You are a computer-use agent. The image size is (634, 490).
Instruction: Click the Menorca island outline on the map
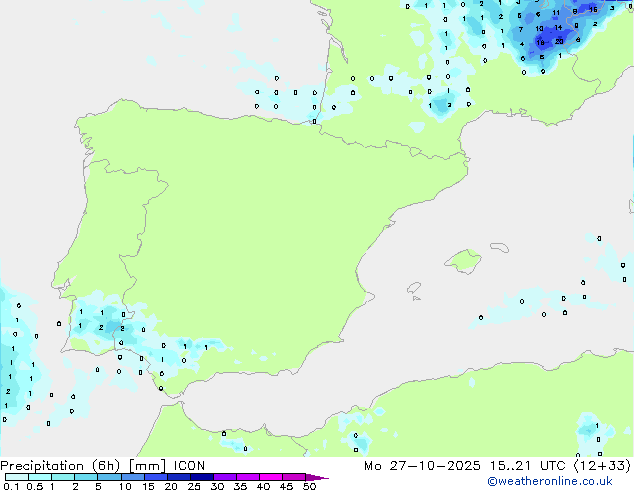(499, 247)
